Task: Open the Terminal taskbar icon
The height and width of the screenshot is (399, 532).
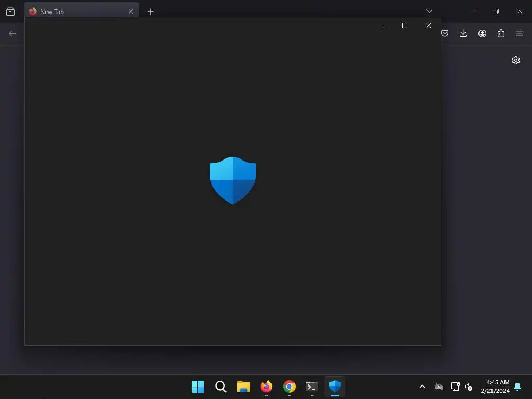Action: point(312,387)
